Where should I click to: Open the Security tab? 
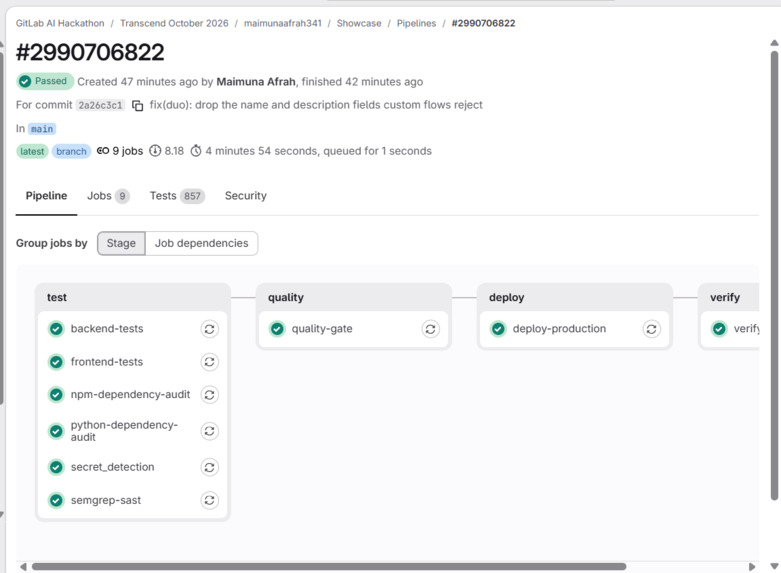pos(246,196)
